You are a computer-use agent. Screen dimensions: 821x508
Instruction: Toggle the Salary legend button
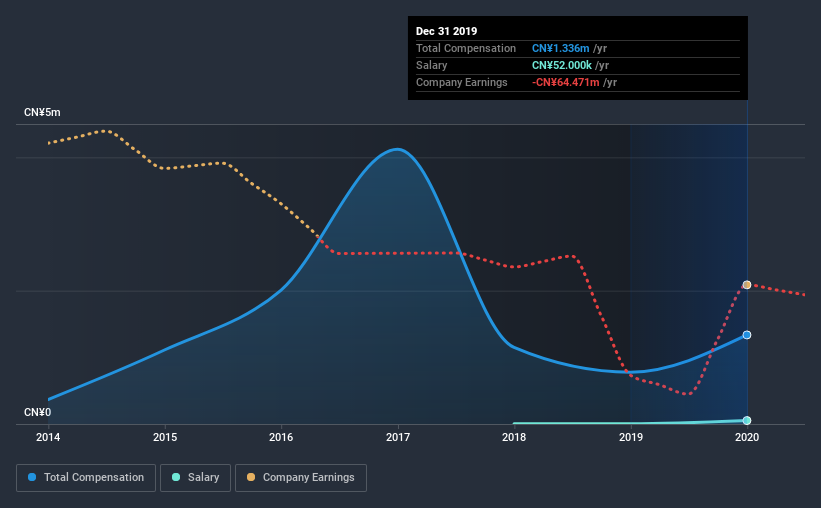(195, 478)
